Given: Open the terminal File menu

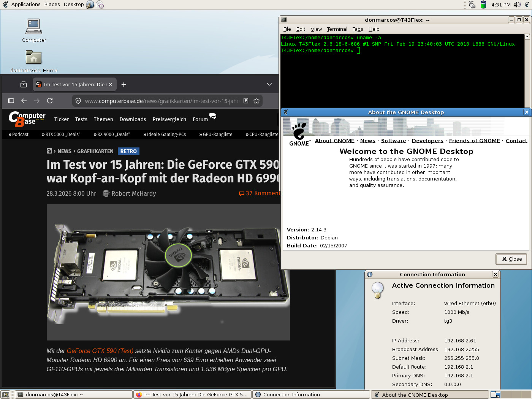Looking at the screenshot, I should pos(287,29).
